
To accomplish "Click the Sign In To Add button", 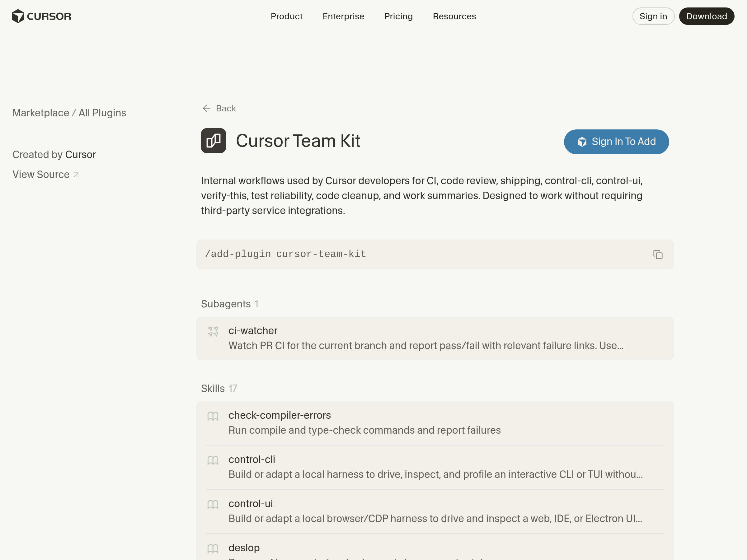I will [x=616, y=142].
